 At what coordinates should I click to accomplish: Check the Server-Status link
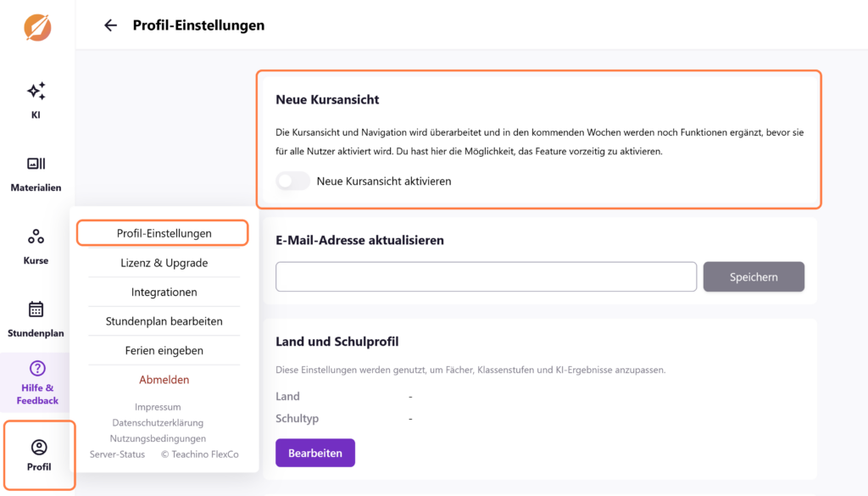pyautogui.click(x=117, y=454)
